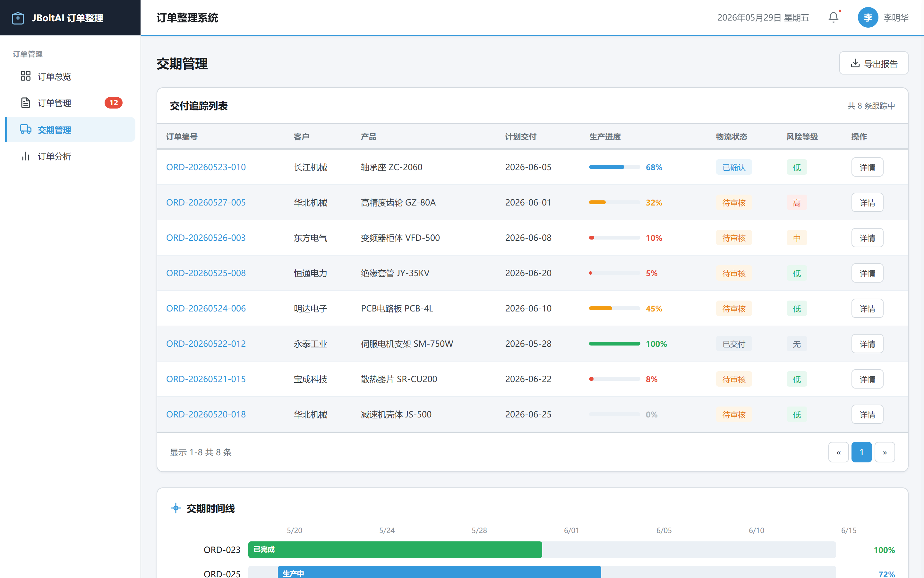Click the 交期时间线 crosshair icon
Screen dimensions: 924x578
pyautogui.click(x=175, y=508)
